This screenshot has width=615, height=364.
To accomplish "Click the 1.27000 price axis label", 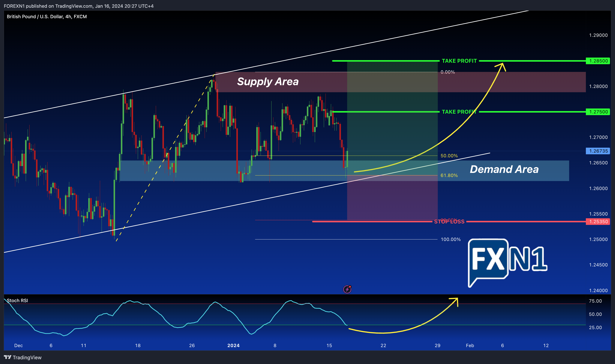I will click(x=598, y=137).
